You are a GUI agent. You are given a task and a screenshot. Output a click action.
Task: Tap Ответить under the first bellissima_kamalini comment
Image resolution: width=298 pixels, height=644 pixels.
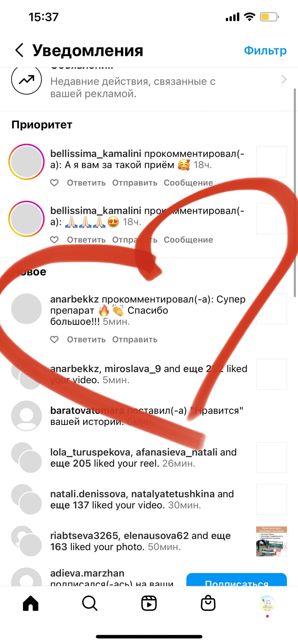(x=86, y=183)
